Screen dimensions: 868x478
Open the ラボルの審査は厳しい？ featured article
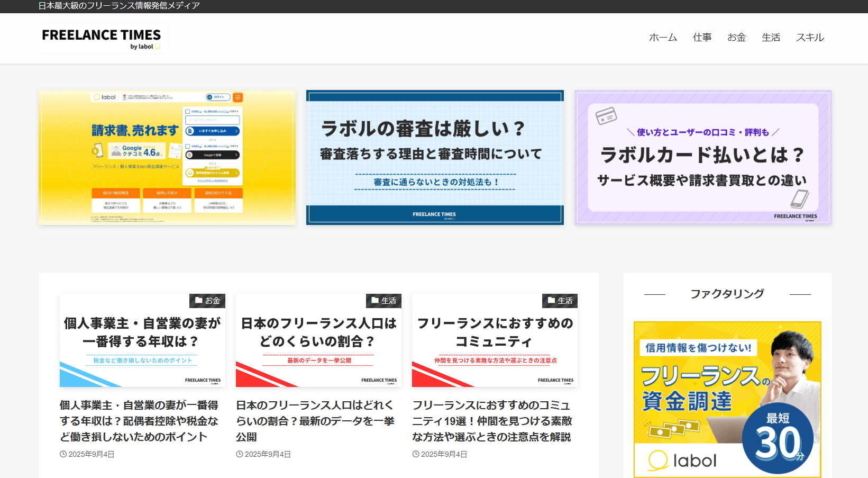point(435,157)
